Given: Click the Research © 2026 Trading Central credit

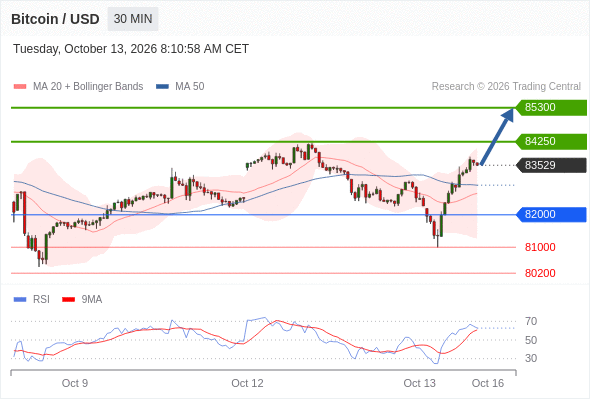Looking at the screenshot, I should (506, 87).
